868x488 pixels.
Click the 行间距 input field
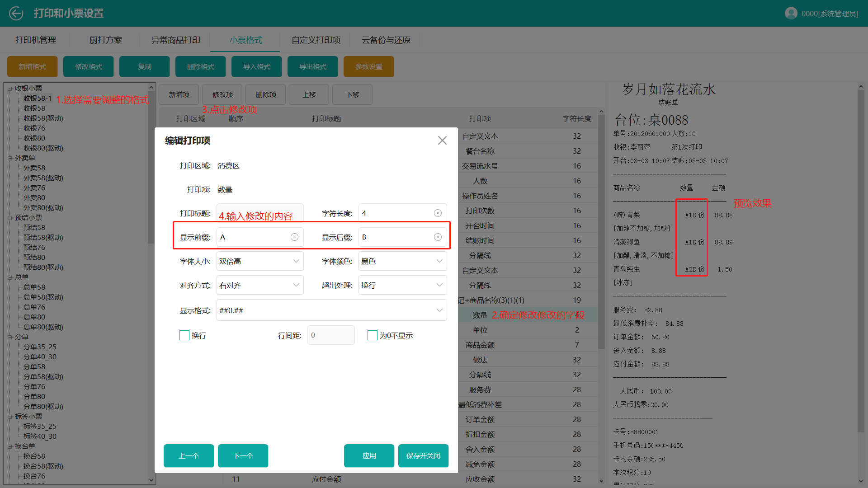(331, 335)
